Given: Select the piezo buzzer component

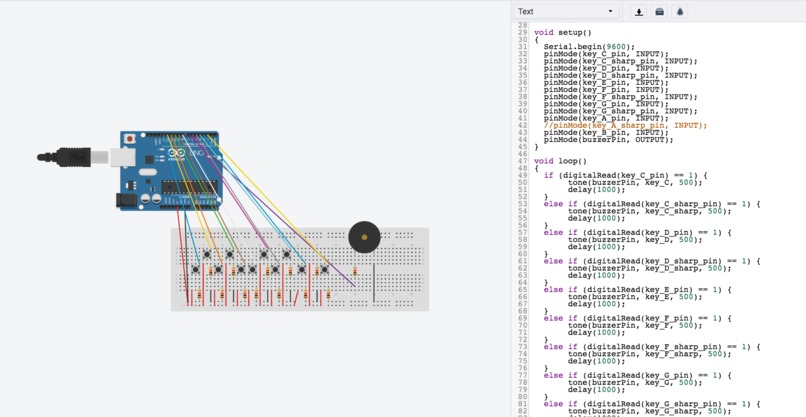Looking at the screenshot, I should pyautogui.click(x=364, y=237).
